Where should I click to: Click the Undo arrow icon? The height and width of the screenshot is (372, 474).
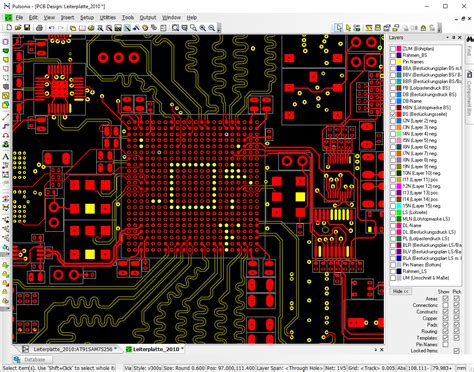[51, 28]
